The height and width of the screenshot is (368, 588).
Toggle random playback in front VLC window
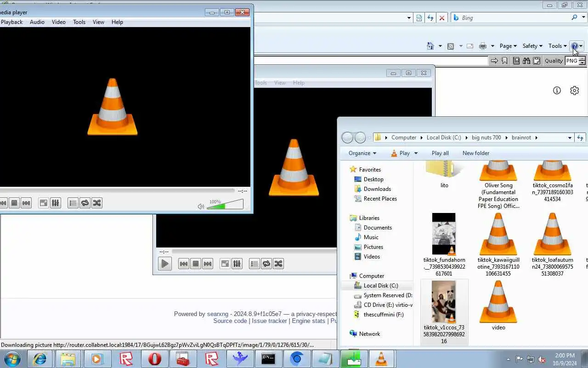coord(96,203)
